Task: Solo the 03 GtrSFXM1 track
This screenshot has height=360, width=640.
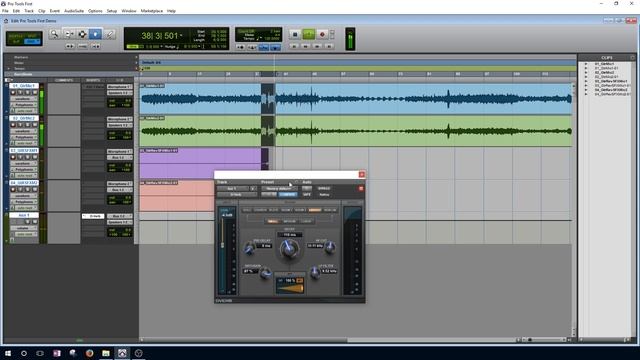Action: (27, 157)
